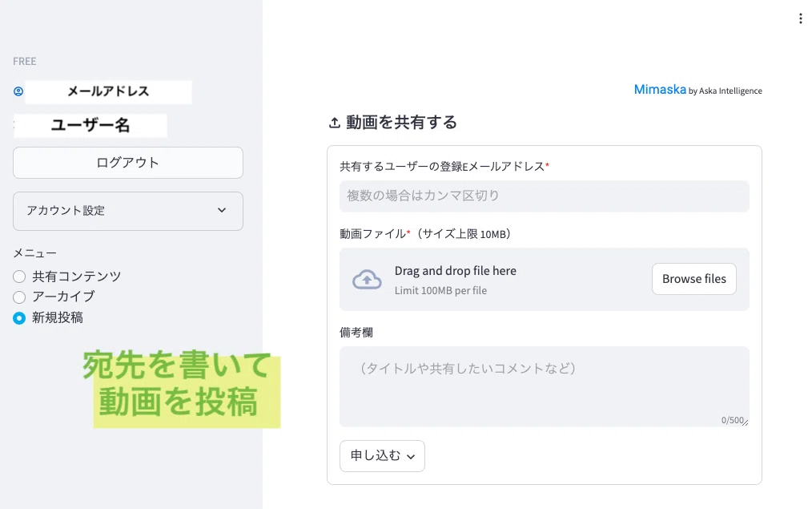812x509 pixels.
Task: Click the ユーザー名 text in the sidebar
Action: [x=90, y=125]
